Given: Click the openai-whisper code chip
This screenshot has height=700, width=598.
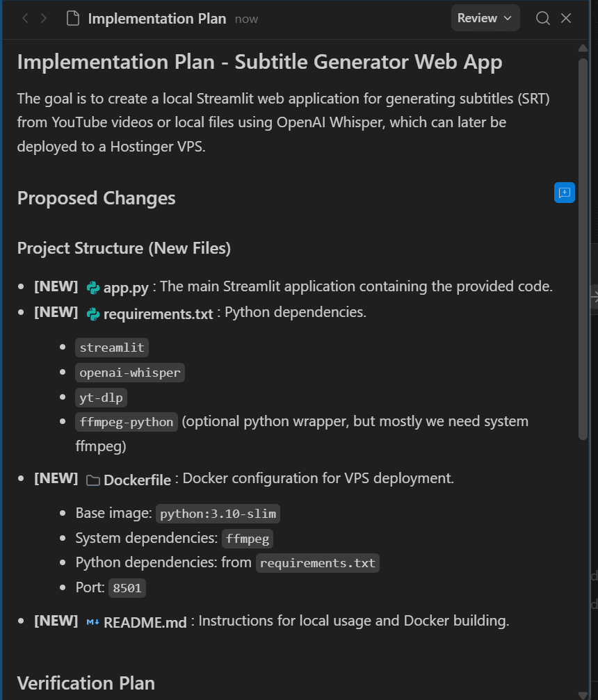Looking at the screenshot, I should (130, 373).
